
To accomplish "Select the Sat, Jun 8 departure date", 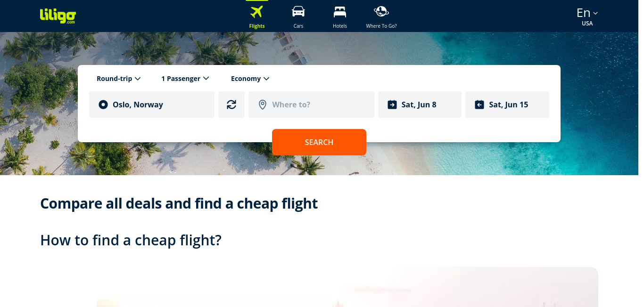I will coord(420,105).
